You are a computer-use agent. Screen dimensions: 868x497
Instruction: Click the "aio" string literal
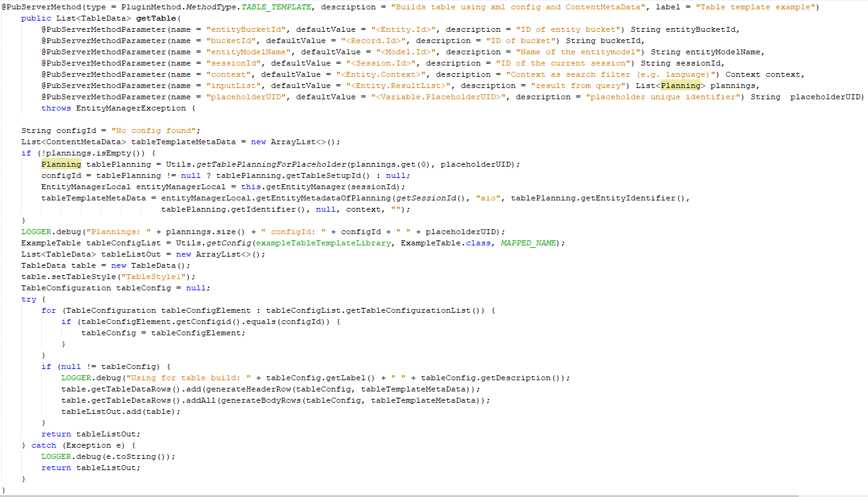tap(488, 198)
